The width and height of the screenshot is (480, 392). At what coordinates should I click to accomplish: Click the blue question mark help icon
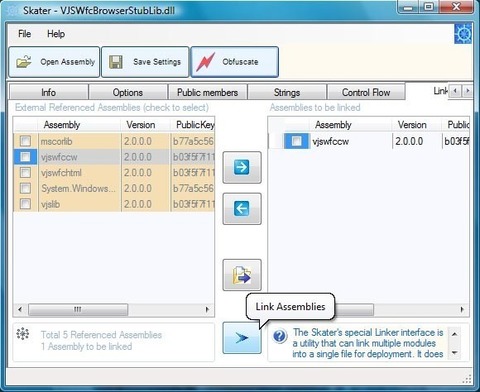tap(279, 336)
